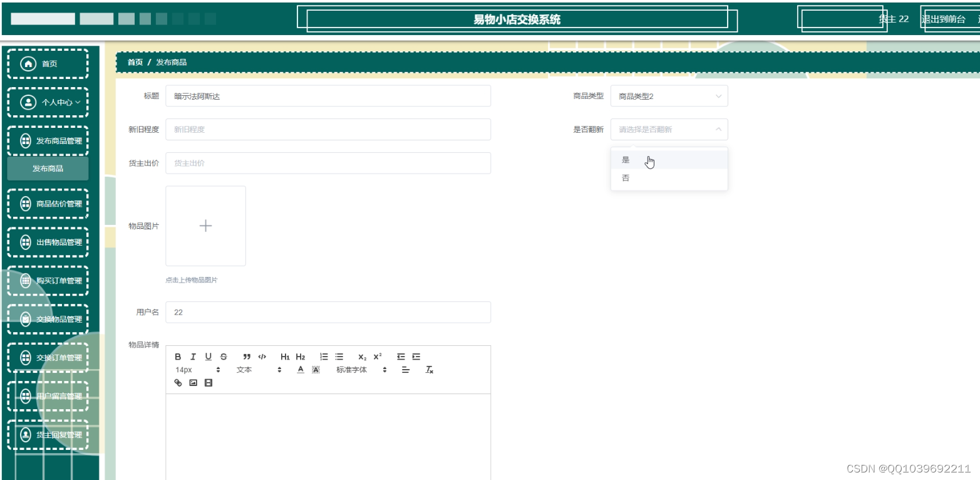
Task: Select the 发布商品 submenu item
Action: (48, 169)
